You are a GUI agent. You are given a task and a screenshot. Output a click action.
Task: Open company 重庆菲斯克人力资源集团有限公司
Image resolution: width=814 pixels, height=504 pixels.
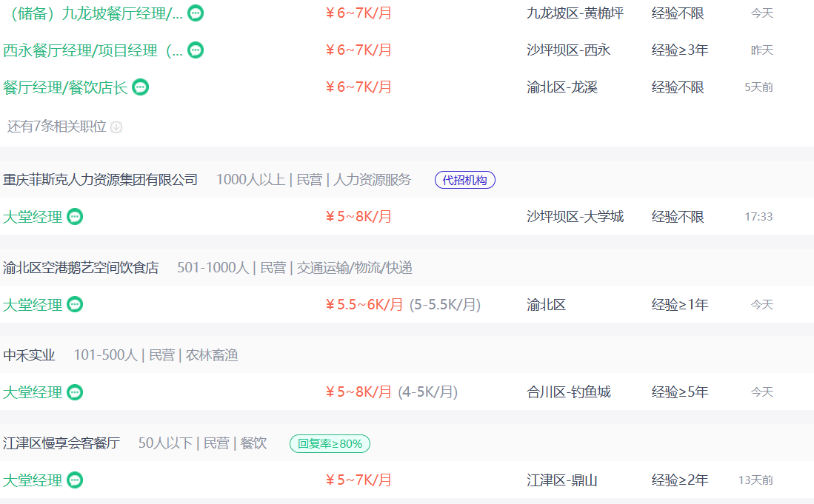[x=100, y=179]
